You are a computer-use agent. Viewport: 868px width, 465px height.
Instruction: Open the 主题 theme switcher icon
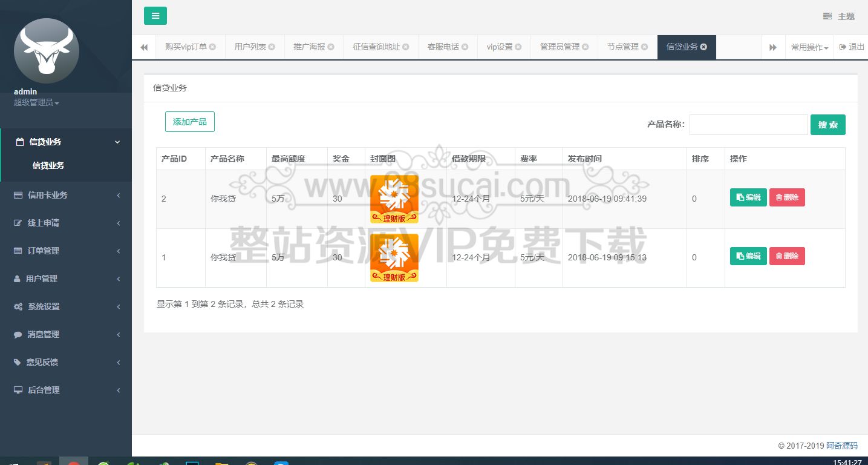pyautogui.click(x=827, y=16)
